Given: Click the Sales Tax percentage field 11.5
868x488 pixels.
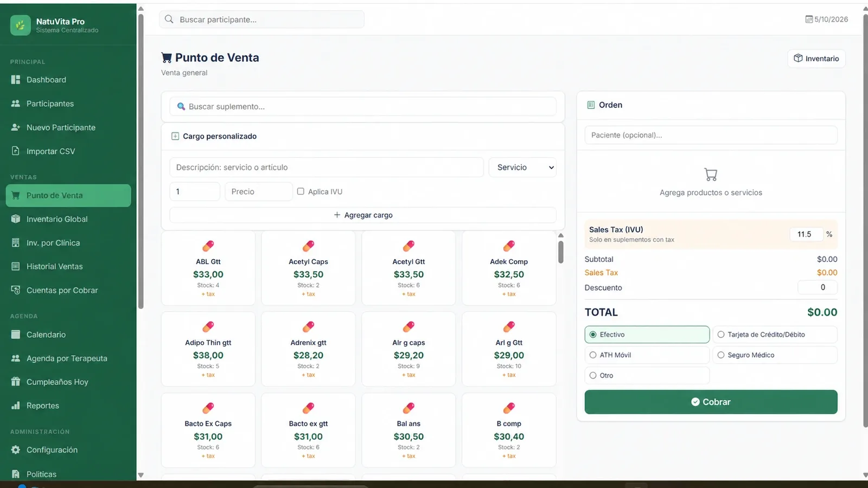Looking at the screenshot, I should (x=806, y=234).
